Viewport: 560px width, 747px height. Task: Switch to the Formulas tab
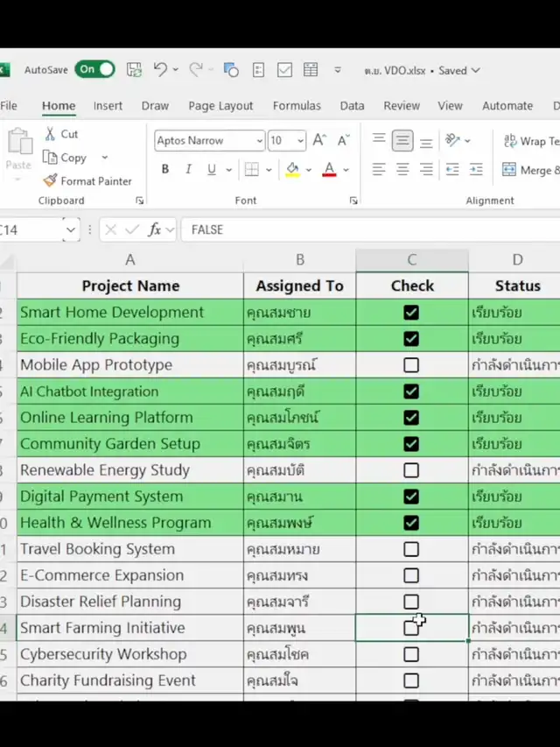coord(297,106)
